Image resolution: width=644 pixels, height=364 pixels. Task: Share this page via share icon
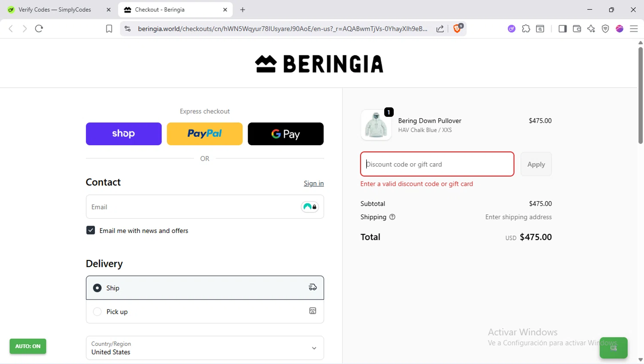coord(440,29)
